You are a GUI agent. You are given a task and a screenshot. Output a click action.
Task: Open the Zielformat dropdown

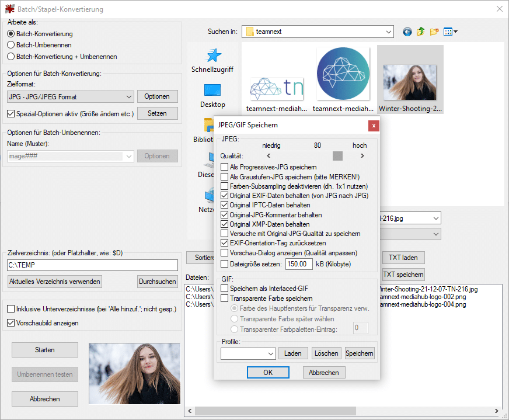(x=130, y=96)
